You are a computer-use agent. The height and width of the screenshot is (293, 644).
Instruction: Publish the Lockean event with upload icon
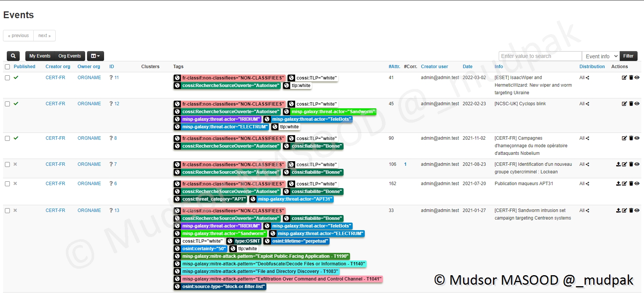(x=618, y=164)
